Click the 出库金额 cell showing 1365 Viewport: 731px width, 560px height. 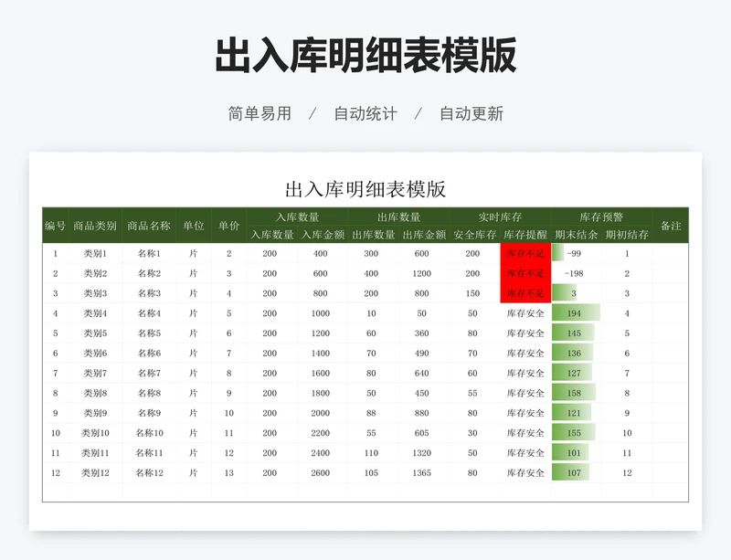coord(422,473)
